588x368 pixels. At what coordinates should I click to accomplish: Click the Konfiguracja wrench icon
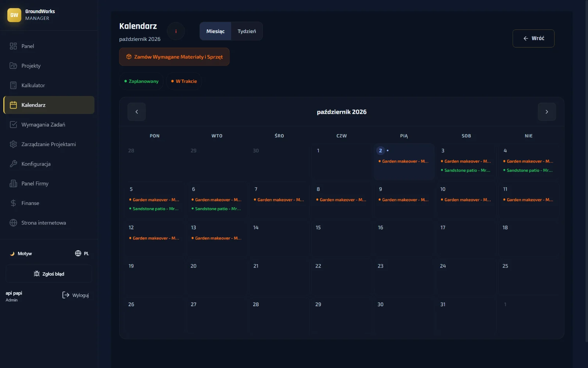click(x=13, y=164)
